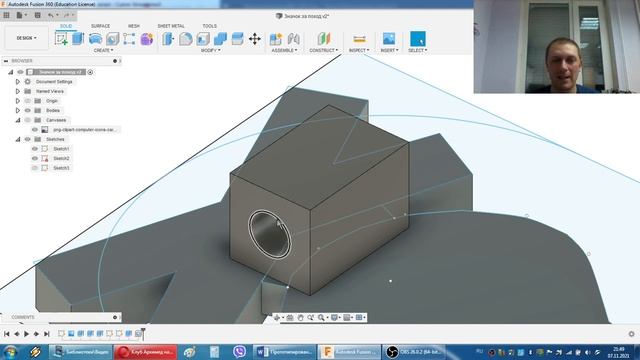Screen dimensions: 640x360
Task: Click the Orbit navigation icon
Action: click(x=277, y=318)
